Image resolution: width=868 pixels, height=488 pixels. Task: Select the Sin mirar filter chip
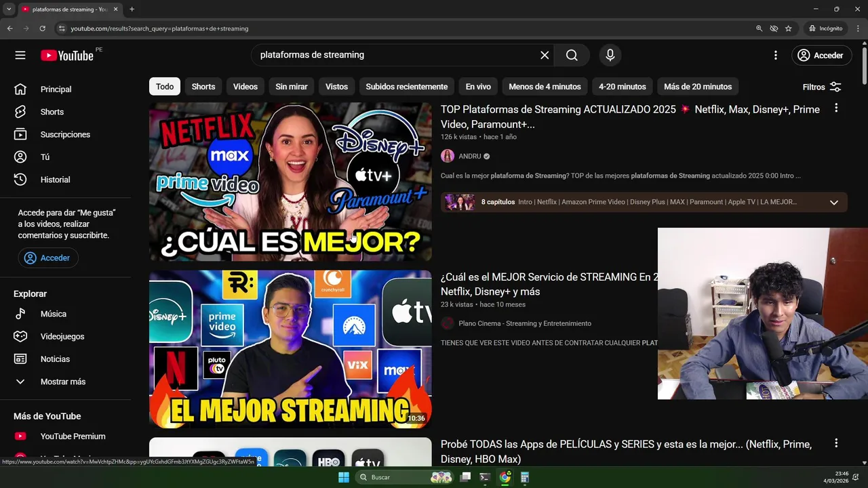(x=292, y=87)
